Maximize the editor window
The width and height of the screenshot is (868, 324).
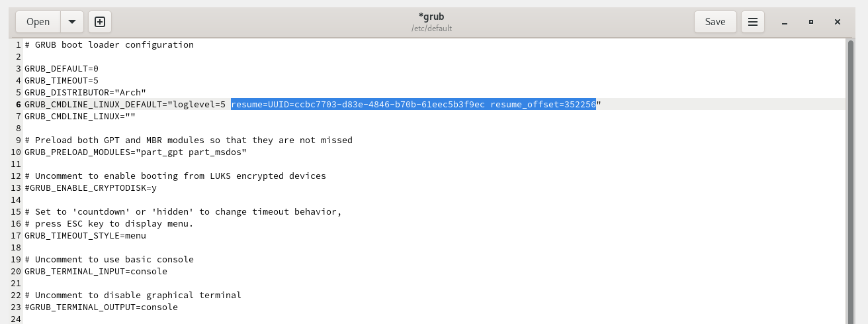[811, 22]
